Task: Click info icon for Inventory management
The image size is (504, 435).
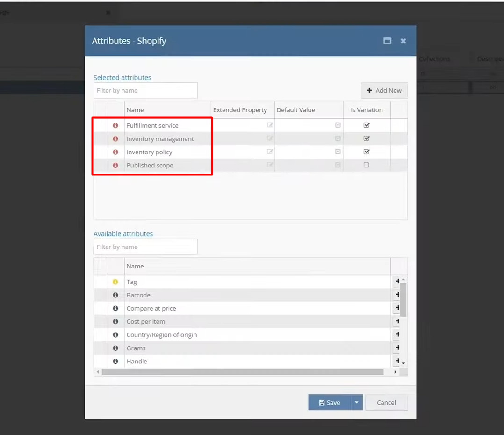Action: tap(115, 138)
